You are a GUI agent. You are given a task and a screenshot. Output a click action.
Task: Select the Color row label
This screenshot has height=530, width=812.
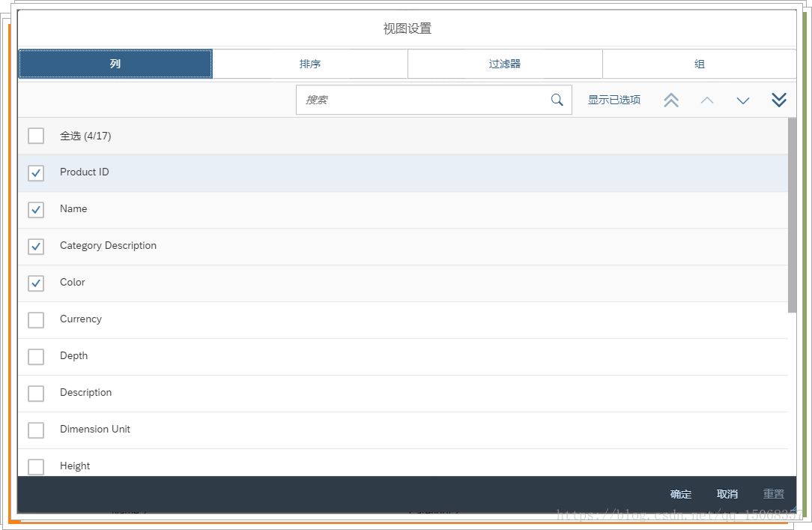73,283
